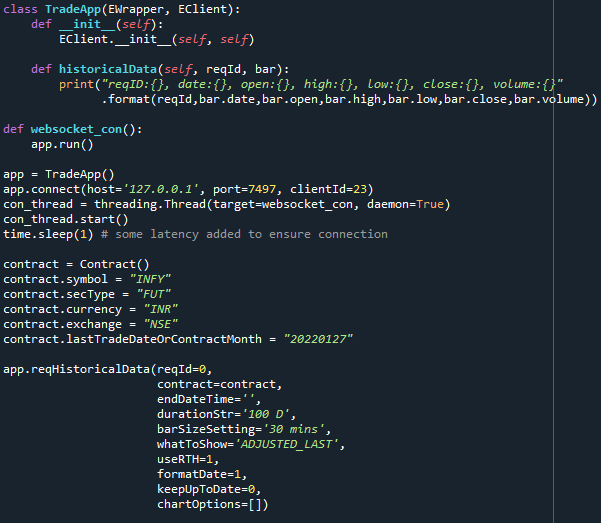Click the websocket_con function definition
This screenshot has width=601, height=523.
click(76, 130)
